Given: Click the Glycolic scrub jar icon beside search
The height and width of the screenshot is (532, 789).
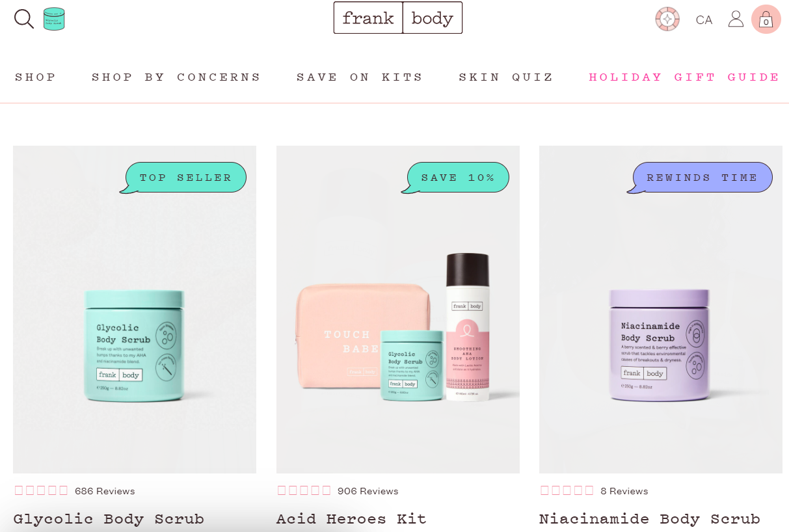Looking at the screenshot, I should pyautogui.click(x=54, y=19).
